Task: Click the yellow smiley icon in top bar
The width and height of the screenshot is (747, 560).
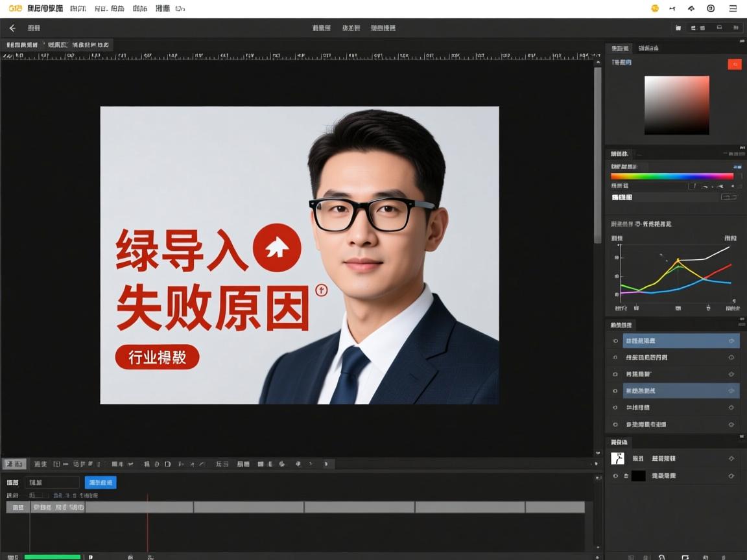Action: click(x=655, y=8)
